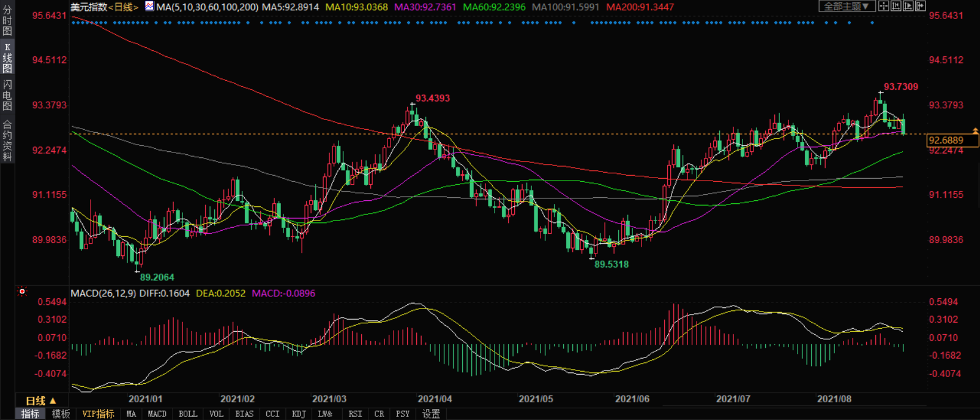
Task: Click the 设置 button in indicator bar
Action: [431, 414]
